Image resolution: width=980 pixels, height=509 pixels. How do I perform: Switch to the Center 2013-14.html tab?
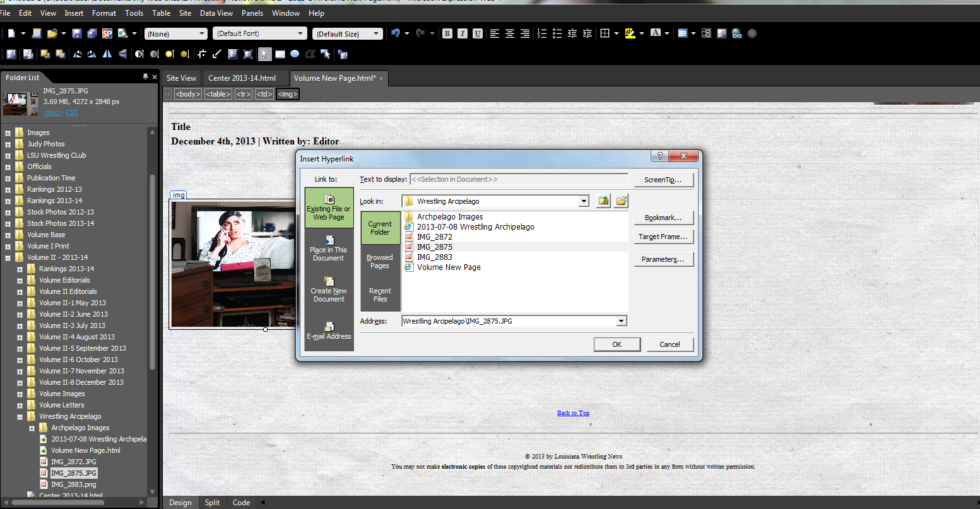[242, 78]
